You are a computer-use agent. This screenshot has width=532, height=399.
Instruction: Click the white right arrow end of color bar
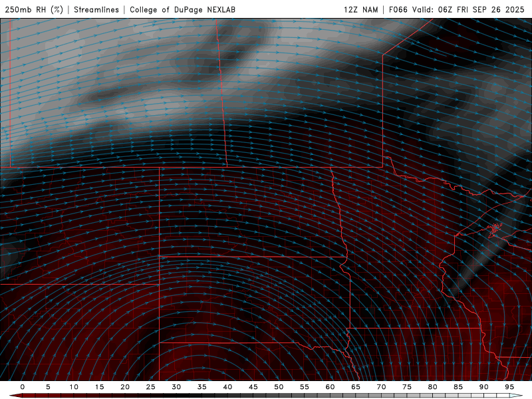(516, 396)
